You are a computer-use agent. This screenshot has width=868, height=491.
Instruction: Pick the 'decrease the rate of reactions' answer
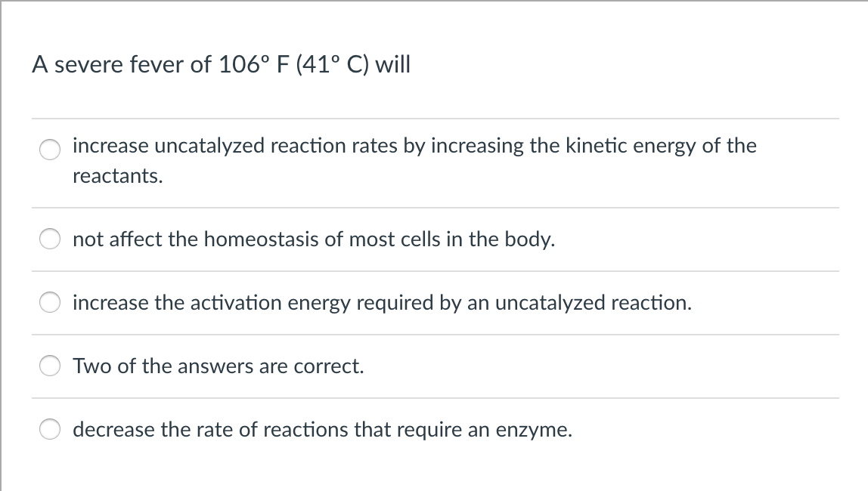click(49, 429)
